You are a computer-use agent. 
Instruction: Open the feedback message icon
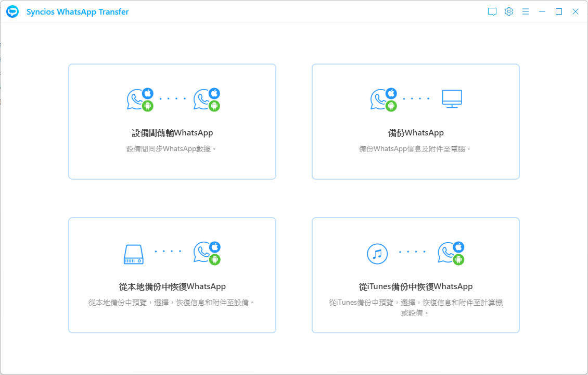tap(492, 11)
